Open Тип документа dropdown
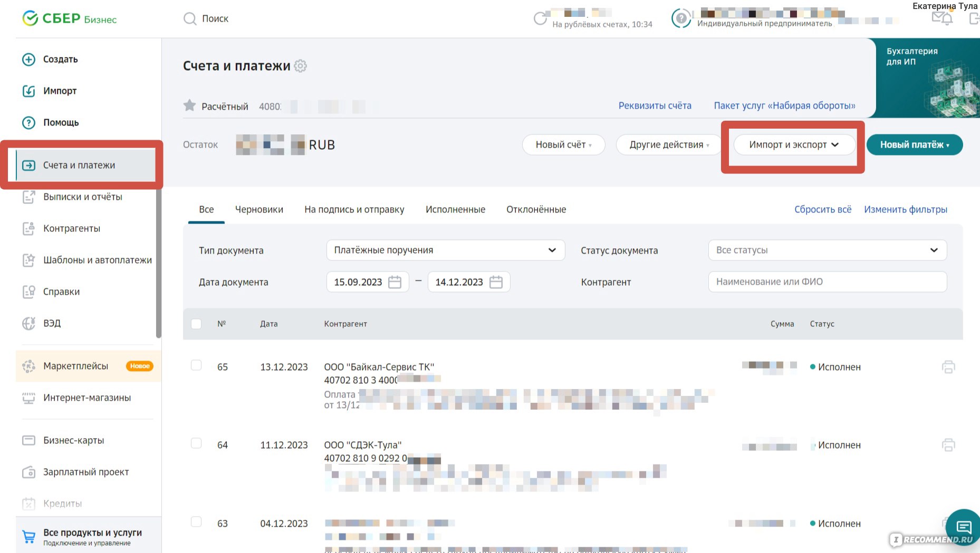The width and height of the screenshot is (980, 553). click(446, 250)
